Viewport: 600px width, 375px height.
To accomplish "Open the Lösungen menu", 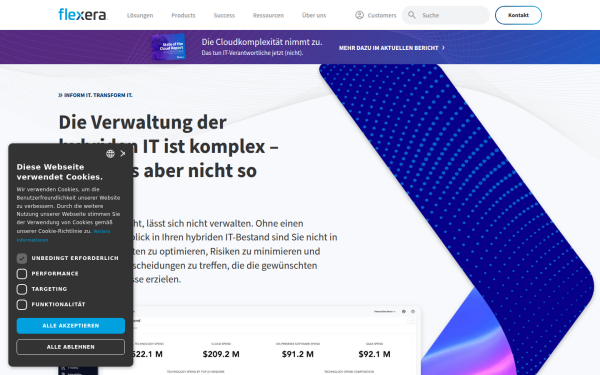I will pyautogui.click(x=140, y=15).
